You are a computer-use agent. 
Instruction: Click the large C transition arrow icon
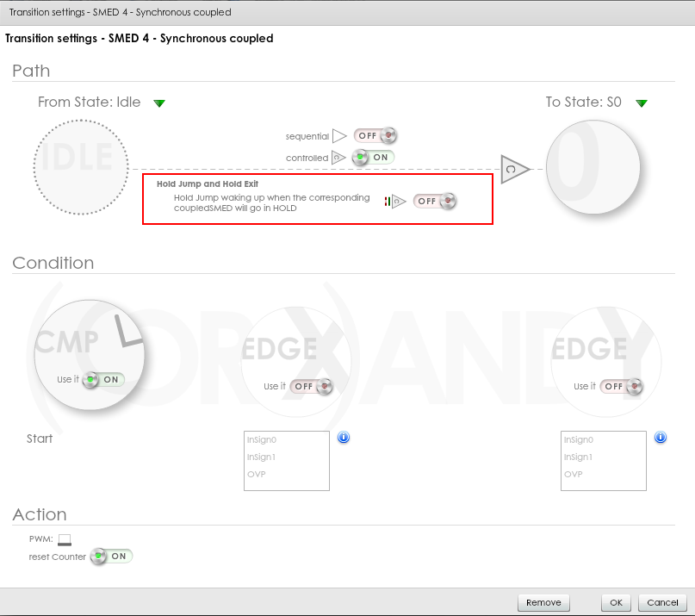515,169
